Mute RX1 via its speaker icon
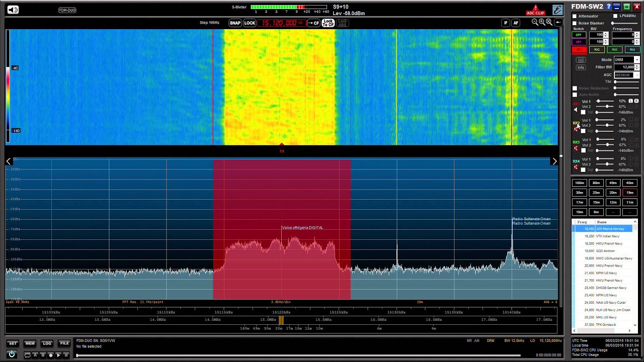644x362 pixels. coord(576,110)
